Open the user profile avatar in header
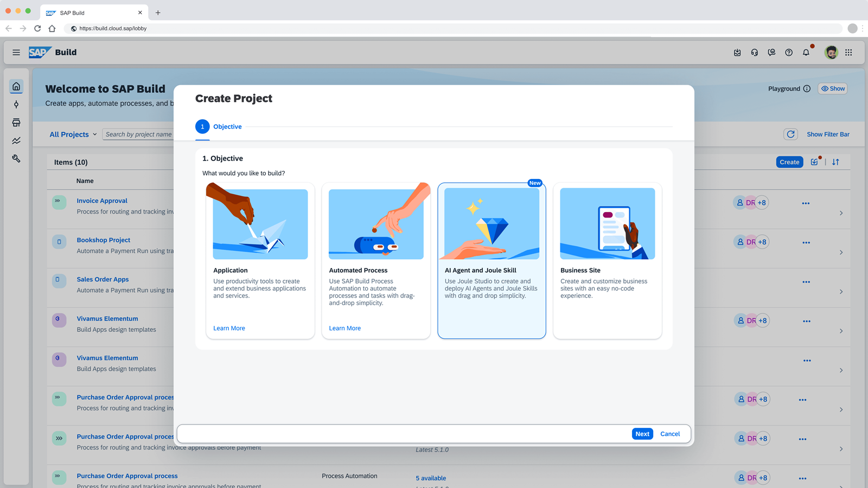 click(831, 52)
